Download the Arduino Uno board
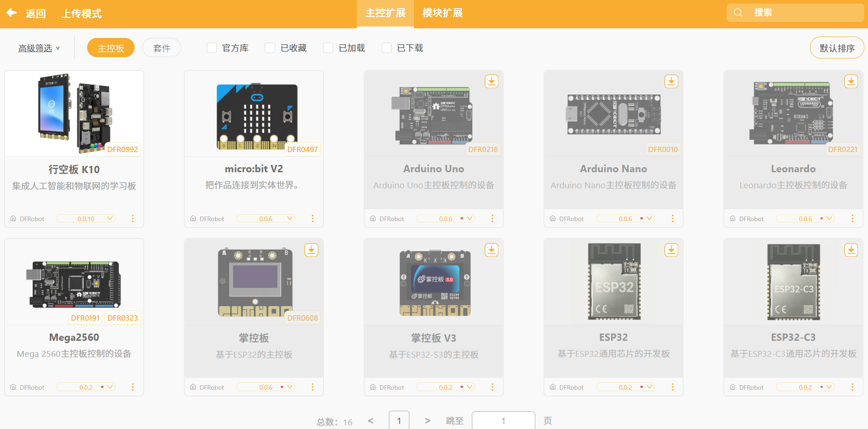Screen dimensions: 868x429 point(492,81)
